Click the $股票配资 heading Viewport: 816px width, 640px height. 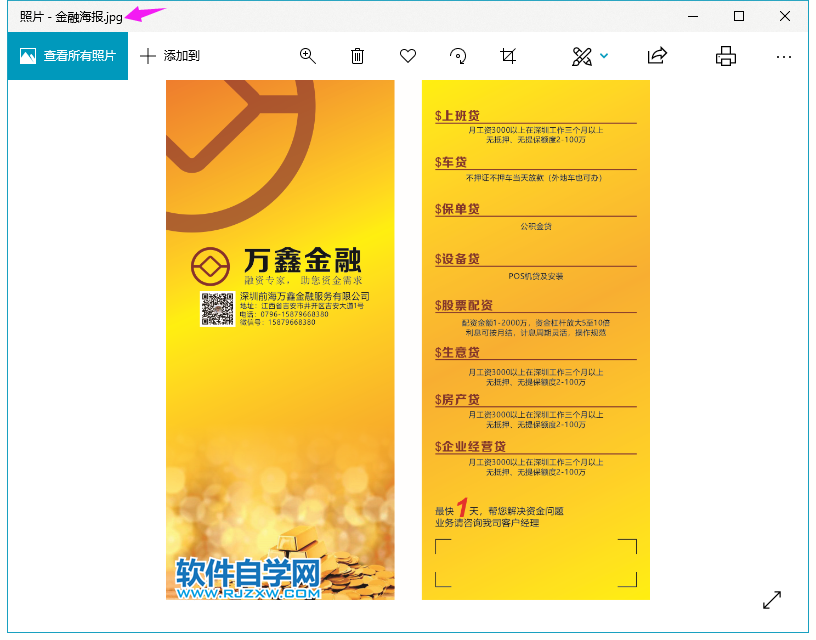464,305
